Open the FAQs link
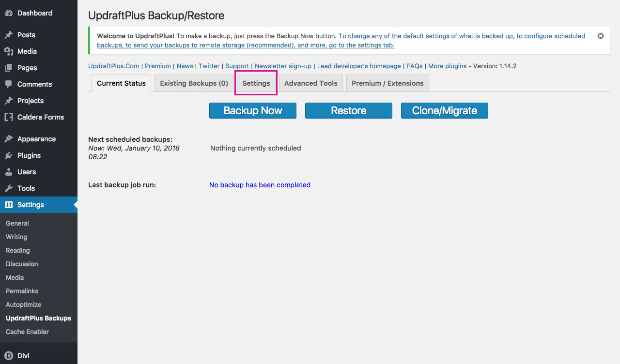The width and height of the screenshot is (620, 364). tap(415, 66)
